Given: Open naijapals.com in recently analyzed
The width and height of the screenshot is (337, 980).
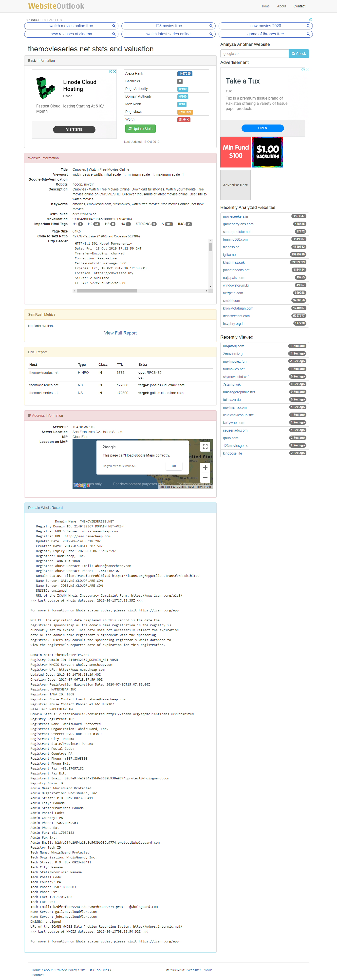Looking at the screenshot, I should (233, 278).
